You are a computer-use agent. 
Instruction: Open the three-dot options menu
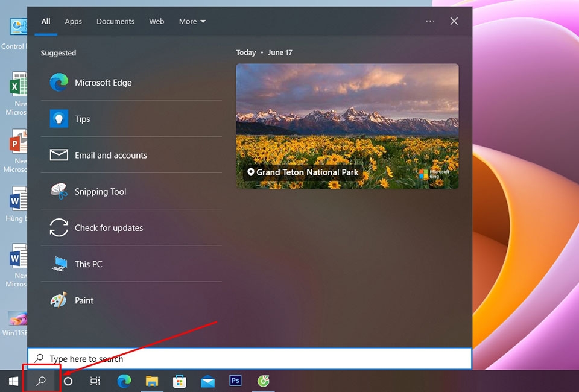[430, 21]
